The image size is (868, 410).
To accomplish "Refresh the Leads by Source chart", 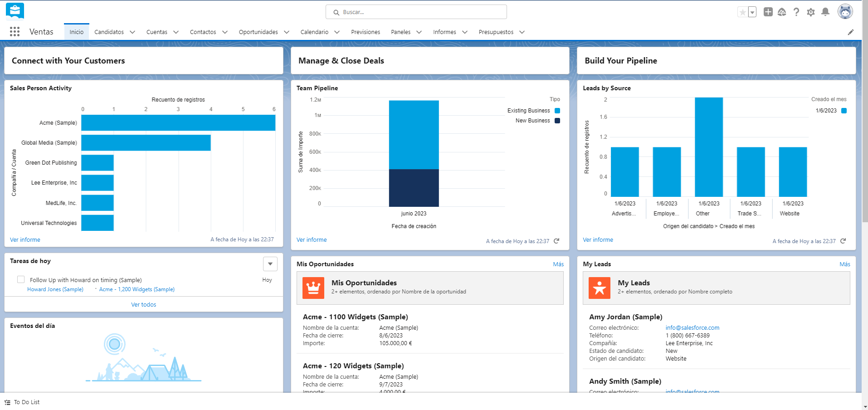I will pos(843,241).
